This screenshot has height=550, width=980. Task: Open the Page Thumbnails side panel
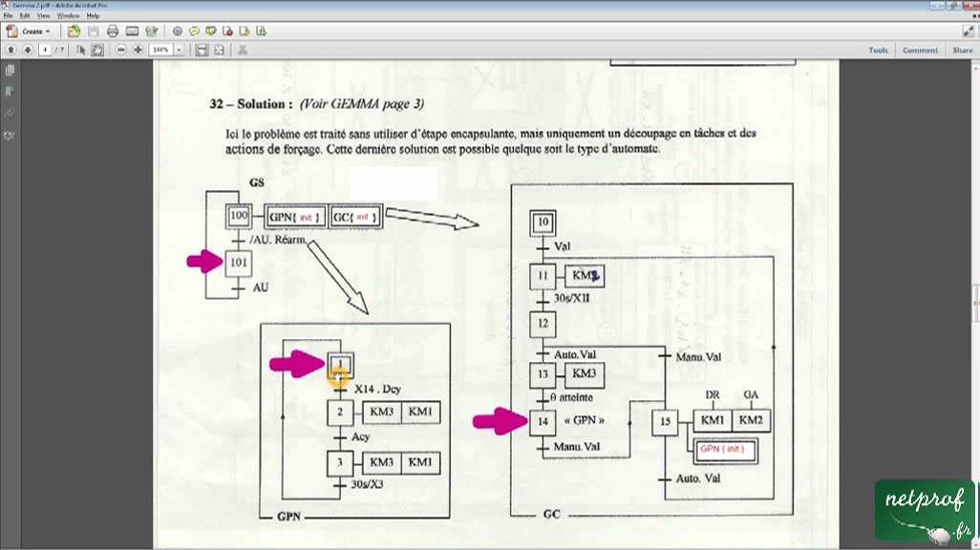(x=10, y=71)
